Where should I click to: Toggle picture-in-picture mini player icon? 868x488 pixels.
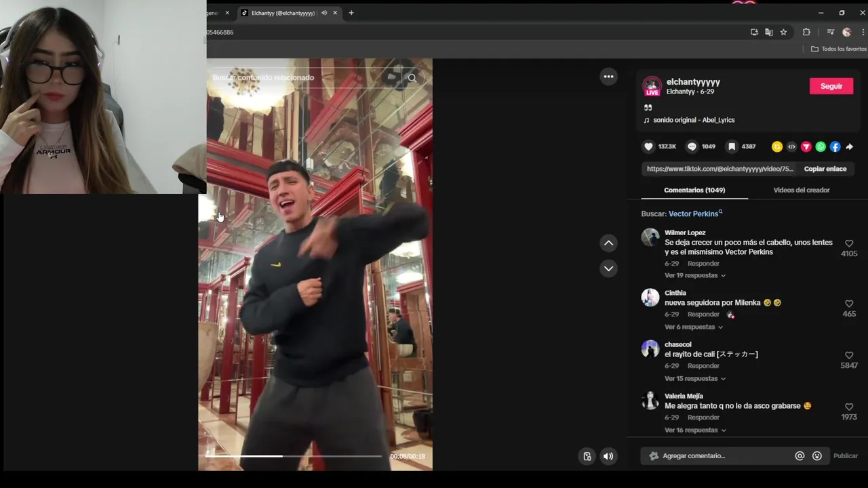[587, 456]
